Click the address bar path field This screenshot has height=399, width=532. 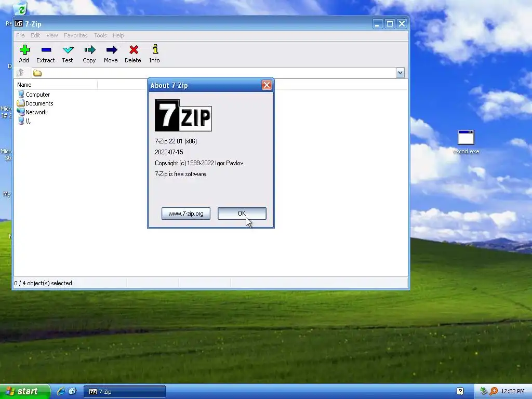coord(214,73)
